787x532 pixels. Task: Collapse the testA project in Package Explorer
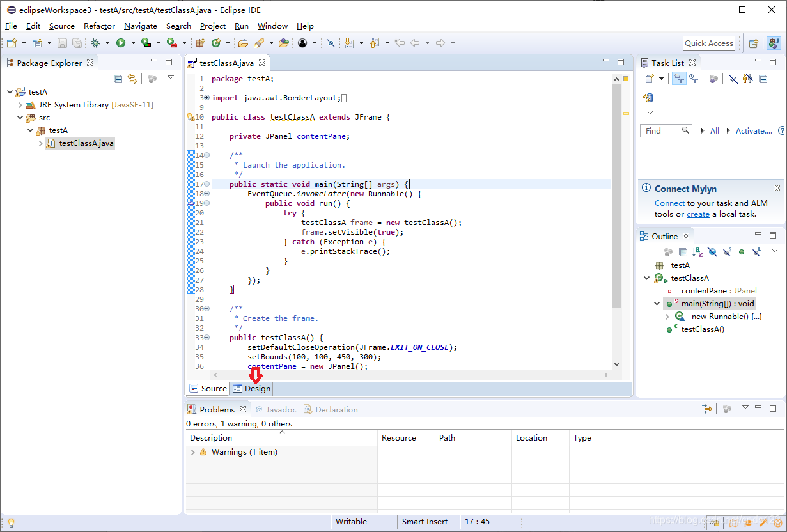point(11,91)
